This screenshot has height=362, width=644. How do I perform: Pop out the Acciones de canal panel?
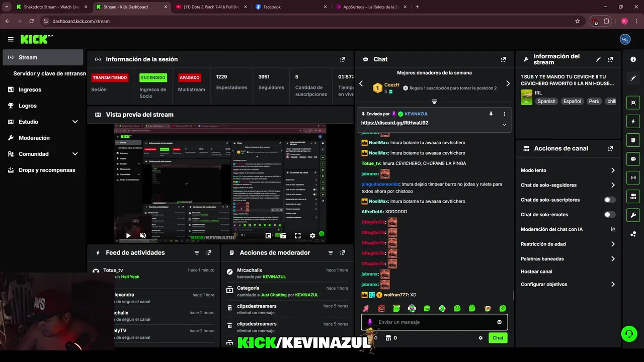[x=610, y=149]
